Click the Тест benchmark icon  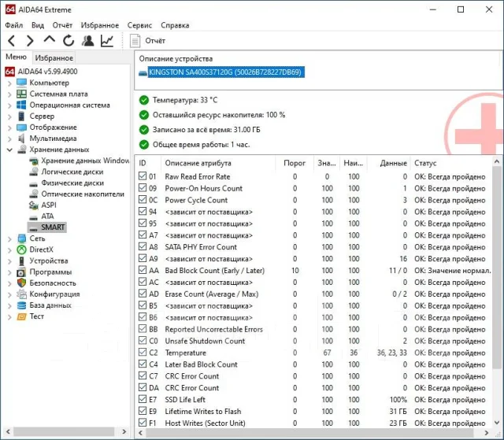click(21, 316)
